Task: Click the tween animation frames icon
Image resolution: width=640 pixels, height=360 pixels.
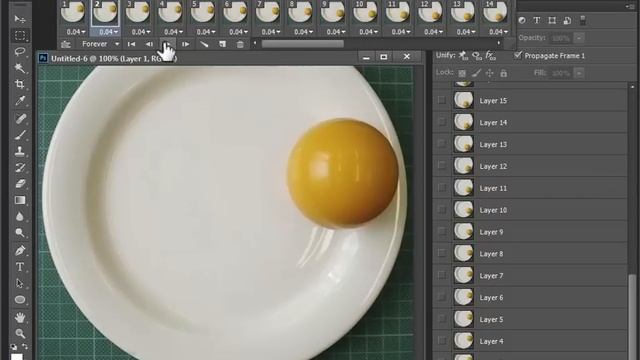Action: coord(204,44)
